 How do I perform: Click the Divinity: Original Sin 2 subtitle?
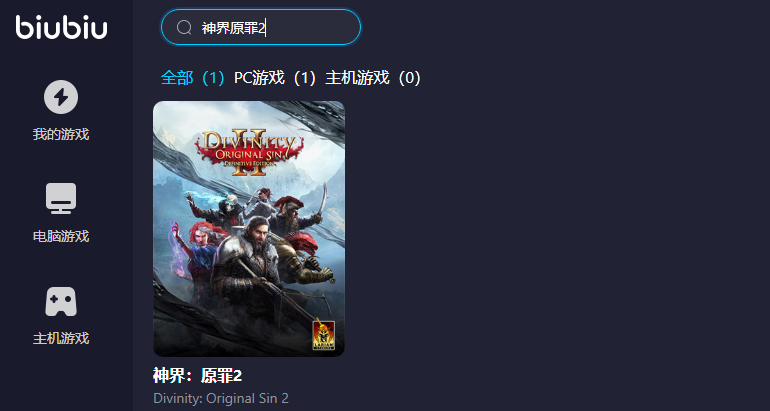pos(221,398)
